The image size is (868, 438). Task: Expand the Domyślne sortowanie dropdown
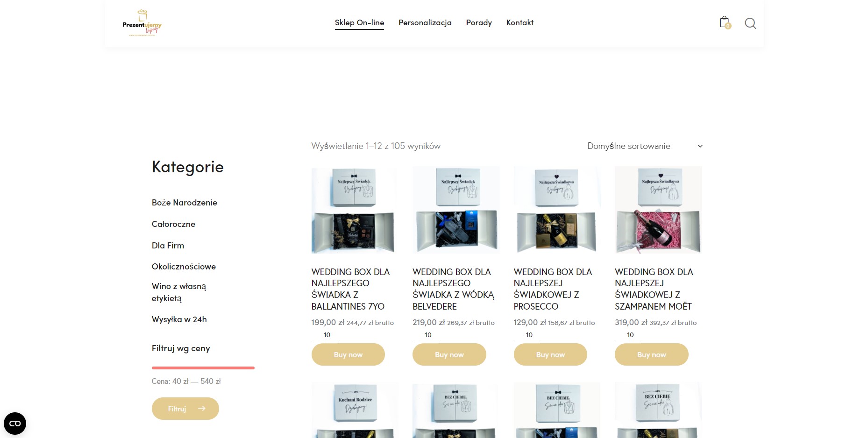(x=645, y=146)
